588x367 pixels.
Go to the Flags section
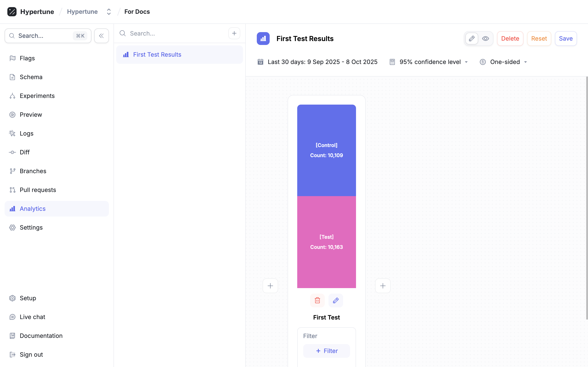coord(27,58)
